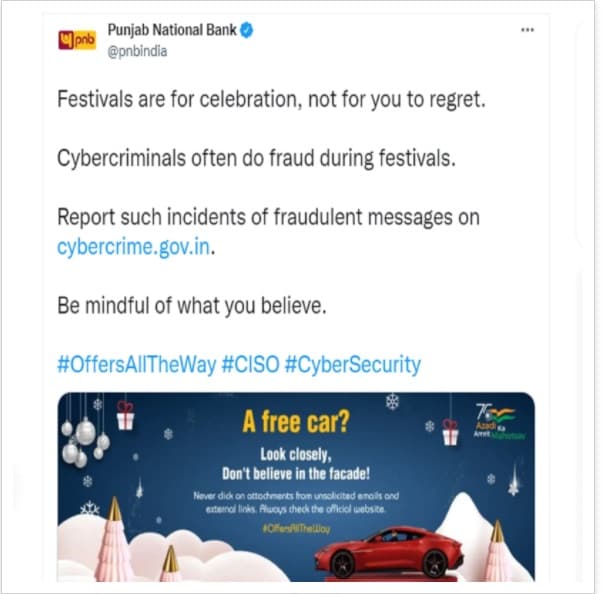Open the Punjab National Bank profile name
Image resolution: width=615 pixels, height=594 pixels.
pyautogui.click(x=172, y=30)
